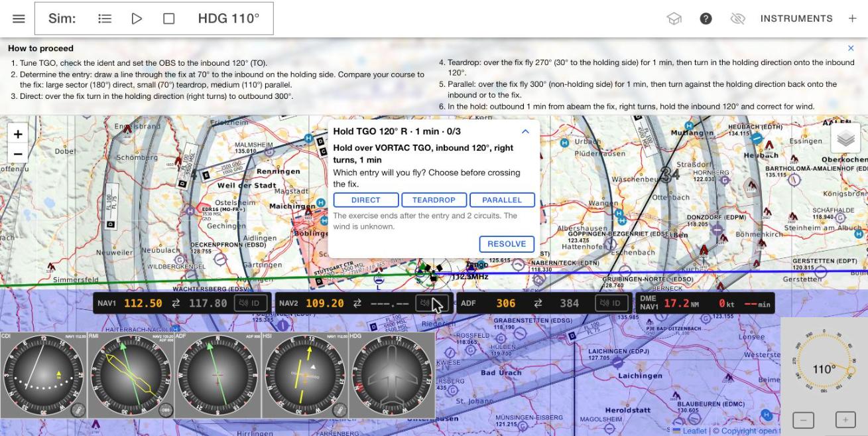Open the help question mark icon

(706, 19)
